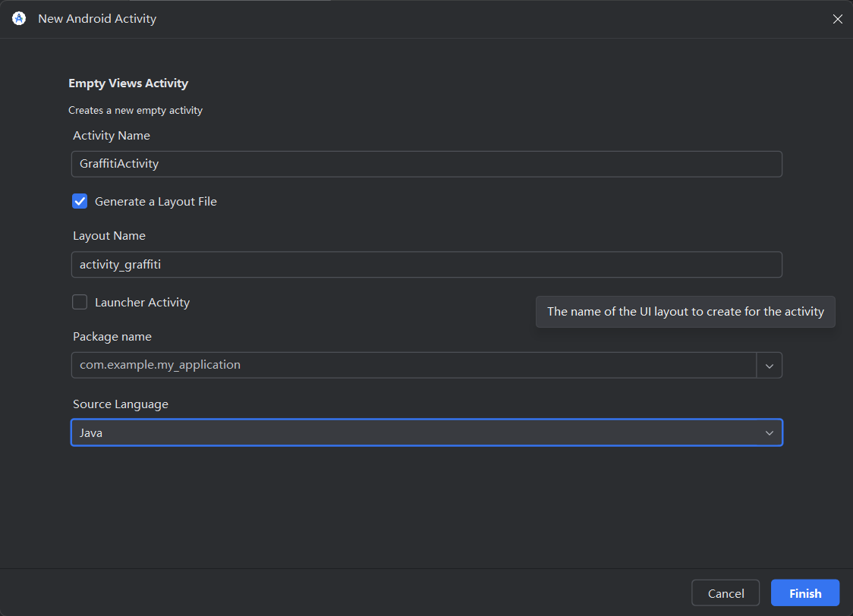Open the Source Language Java dropdown
This screenshot has width=853, height=616.
coord(426,432)
